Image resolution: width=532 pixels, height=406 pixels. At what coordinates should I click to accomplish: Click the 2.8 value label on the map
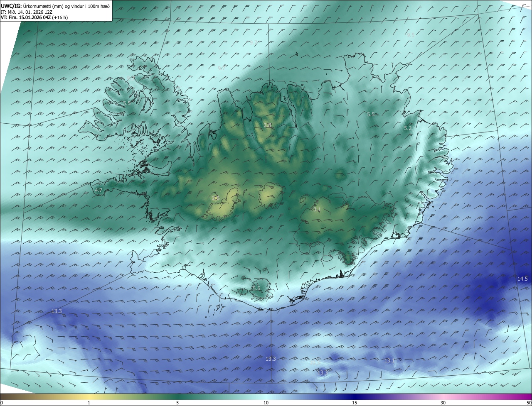pyautogui.click(x=268, y=125)
